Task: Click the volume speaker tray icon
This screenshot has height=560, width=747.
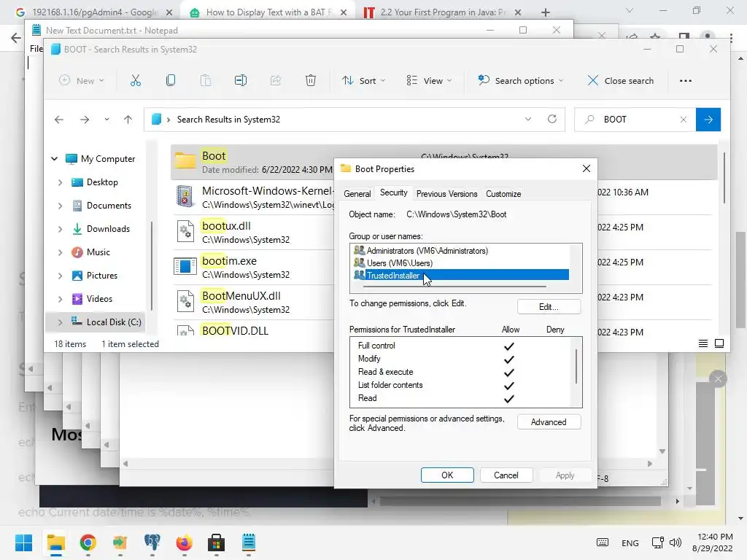Action: point(675,542)
